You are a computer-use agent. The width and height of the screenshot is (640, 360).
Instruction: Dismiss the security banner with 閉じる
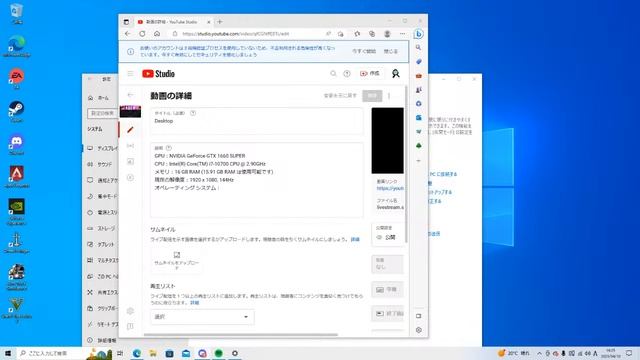coord(391,51)
